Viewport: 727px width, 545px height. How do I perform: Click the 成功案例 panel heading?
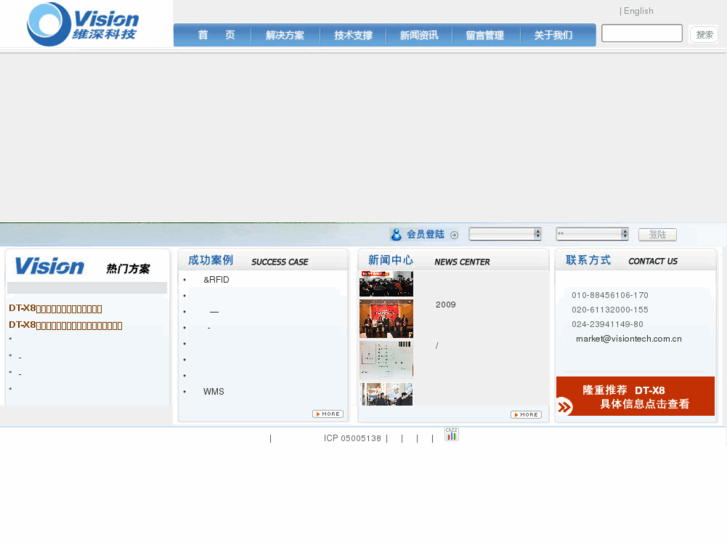(x=210, y=260)
